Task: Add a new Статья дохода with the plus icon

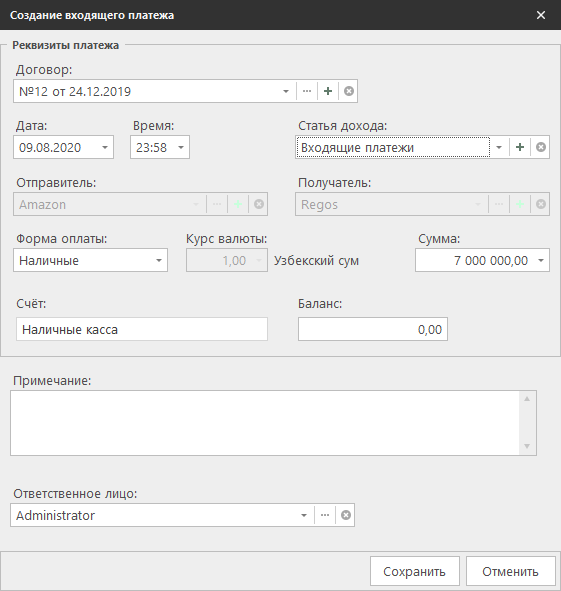Action: 520,147
